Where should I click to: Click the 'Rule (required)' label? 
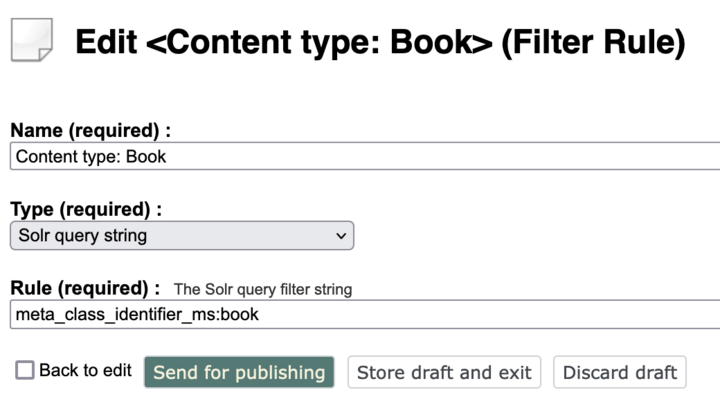click(85, 288)
